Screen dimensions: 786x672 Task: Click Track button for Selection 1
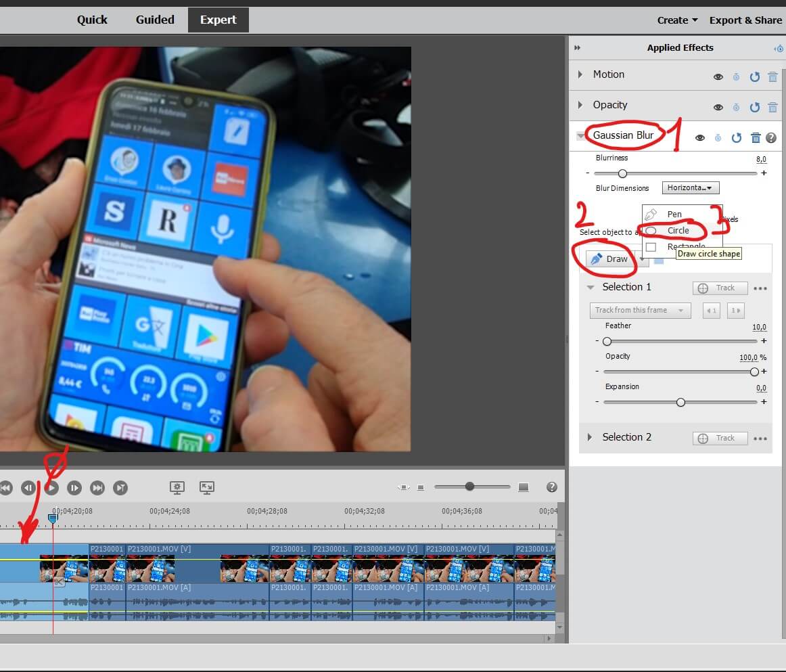[720, 288]
